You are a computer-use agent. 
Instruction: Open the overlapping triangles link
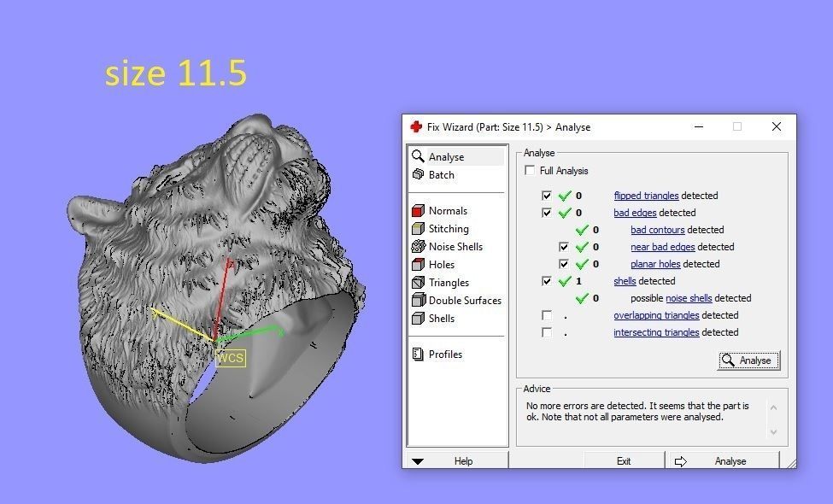(x=656, y=315)
